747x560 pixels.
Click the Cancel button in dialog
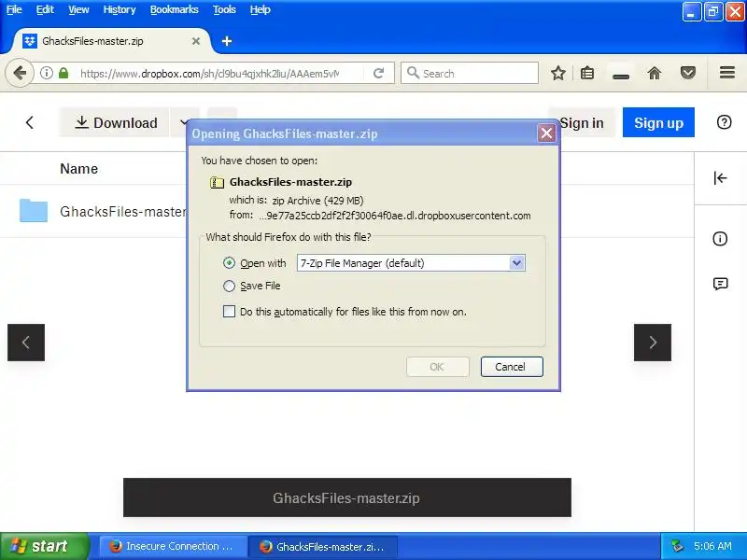tap(512, 367)
